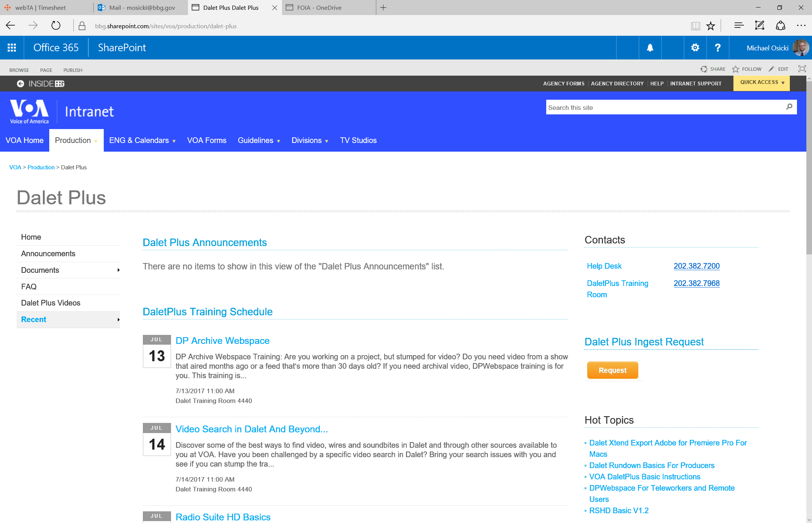Click the browser address bar URL
The height and width of the screenshot is (523, 812).
(166, 26)
